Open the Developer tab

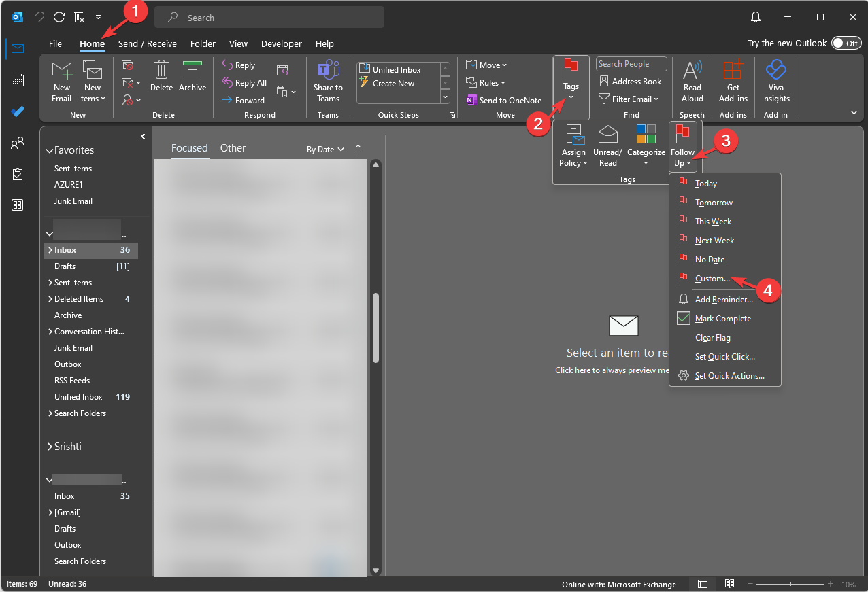pyautogui.click(x=282, y=43)
